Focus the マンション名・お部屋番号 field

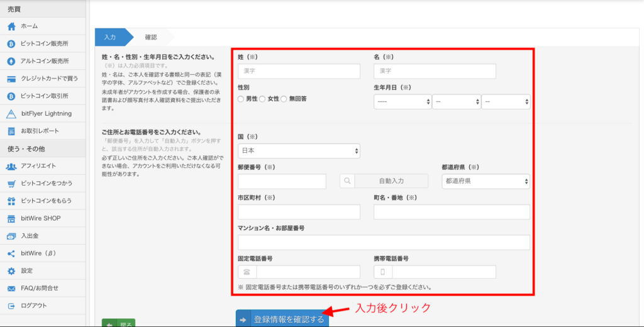point(384,242)
